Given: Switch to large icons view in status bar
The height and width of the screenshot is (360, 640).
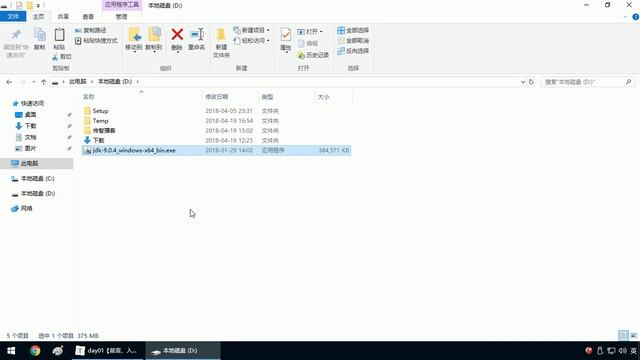Looking at the screenshot, I should pyautogui.click(x=633, y=336).
